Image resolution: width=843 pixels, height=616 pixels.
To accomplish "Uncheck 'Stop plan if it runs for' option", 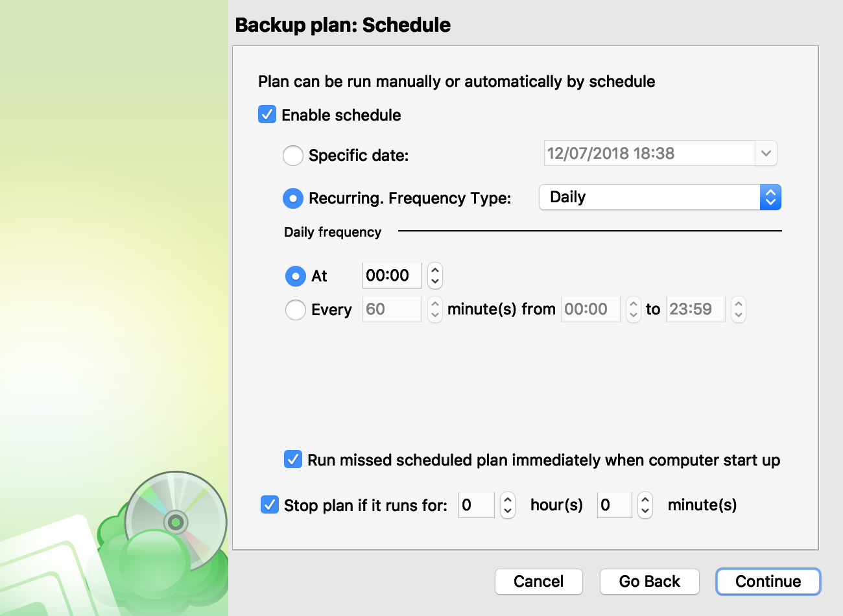I will pyautogui.click(x=269, y=504).
